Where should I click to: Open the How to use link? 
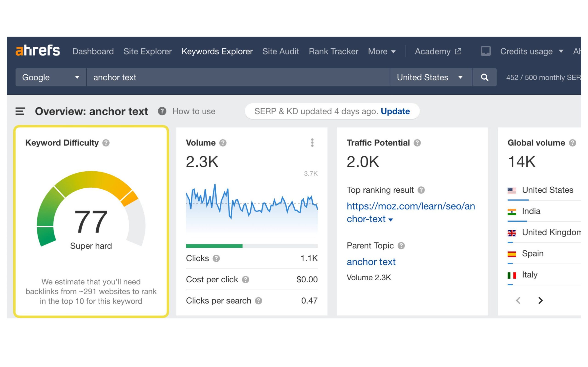pos(194,111)
